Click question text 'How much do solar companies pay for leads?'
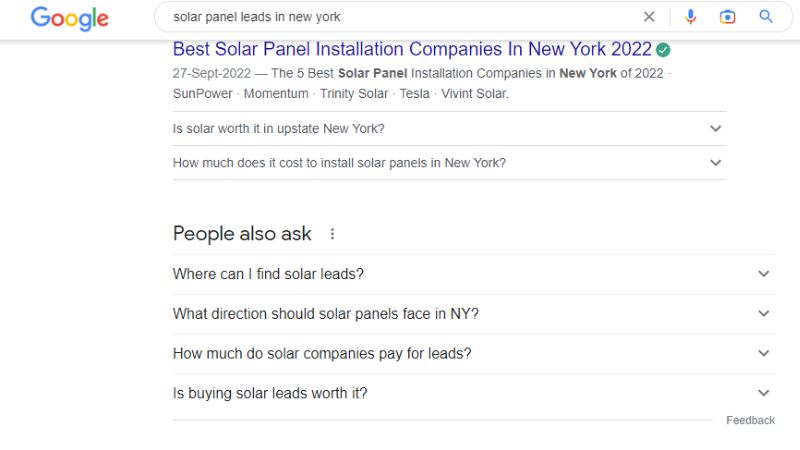Screen dimensions: 800x450 [x=322, y=354]
